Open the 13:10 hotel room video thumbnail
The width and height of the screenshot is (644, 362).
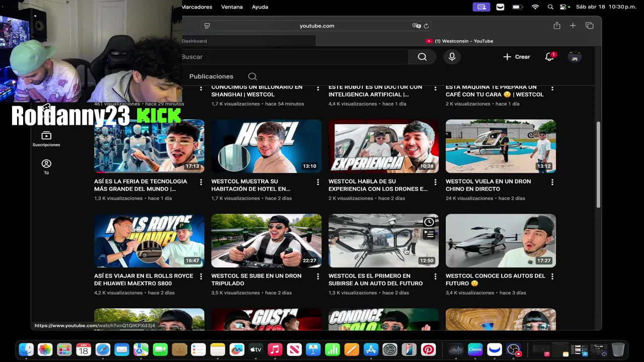pos(266,146)
